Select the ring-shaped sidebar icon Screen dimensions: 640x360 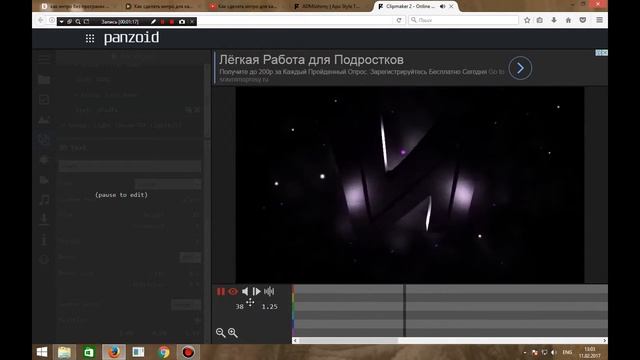tap(44, 140)
